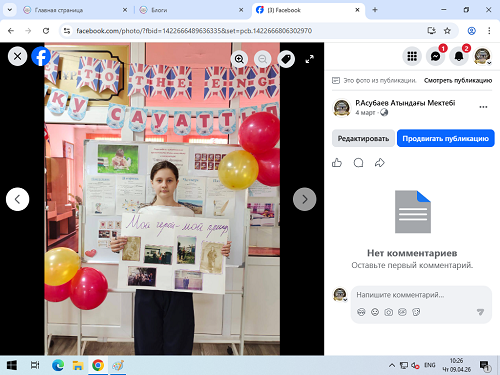Viewport: 500px width, 375px height.
Task: Open the Chrome profile icon
Action: point(472,31)
